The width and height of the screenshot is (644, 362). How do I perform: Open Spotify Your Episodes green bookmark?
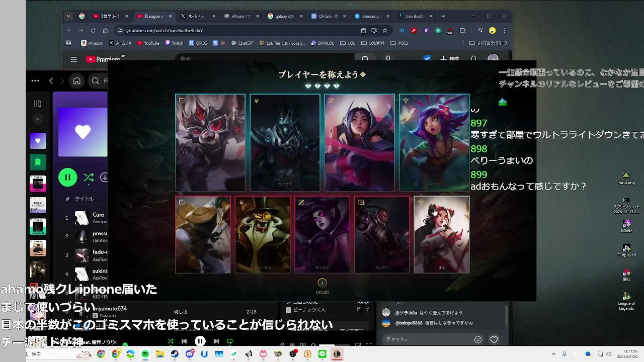pos(38,162)
